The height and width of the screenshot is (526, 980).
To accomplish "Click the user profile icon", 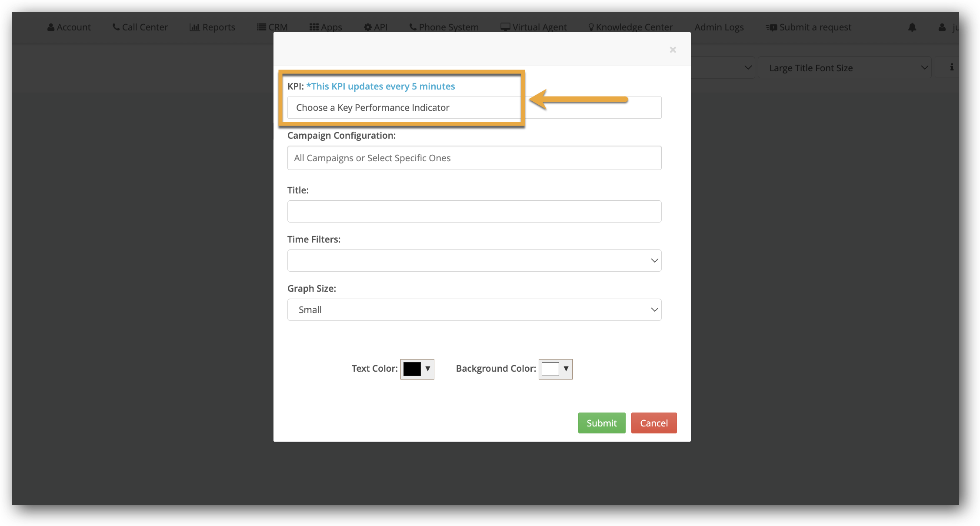I will pos(942,27).
